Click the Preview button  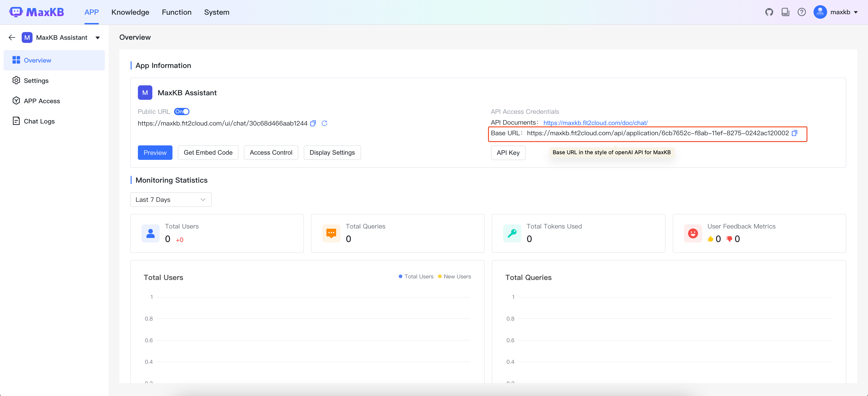[155, 152]
